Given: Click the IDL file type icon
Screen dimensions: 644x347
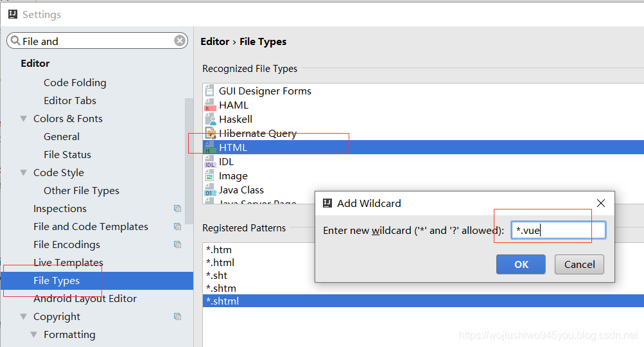Looking at the screenshot, I should [x=210, y=162].
